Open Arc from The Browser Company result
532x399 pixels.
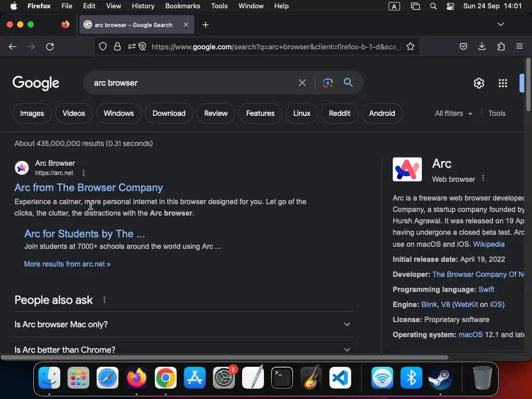tap(88, 188)
